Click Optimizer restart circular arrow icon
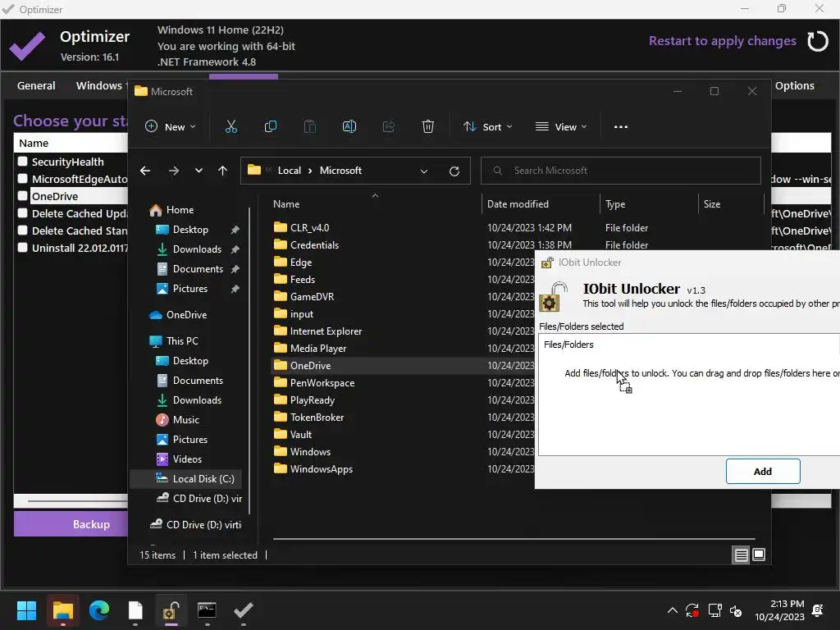This screenshot has height=630, width=840. [x=818, y=41]
